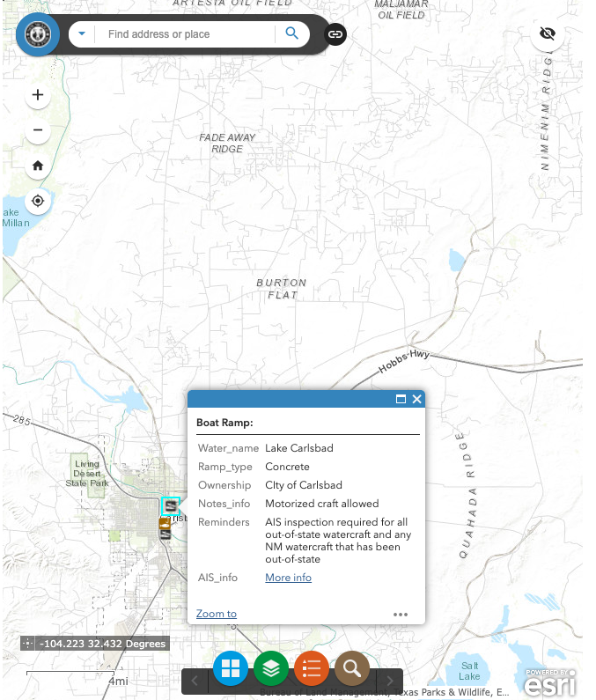Zoom out with the minus button
The width and height of the screenshot is (596, 700).
click(x=38, y=130)
